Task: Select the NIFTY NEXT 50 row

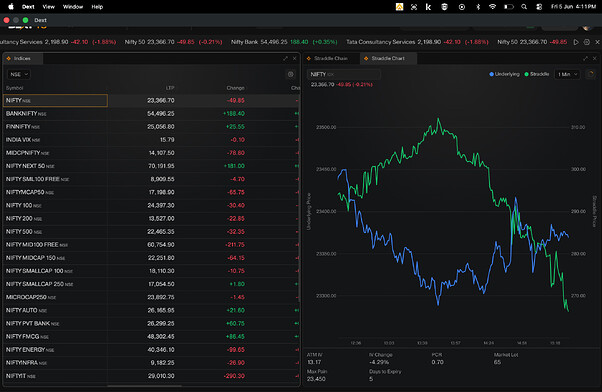Action: [151, 166]
